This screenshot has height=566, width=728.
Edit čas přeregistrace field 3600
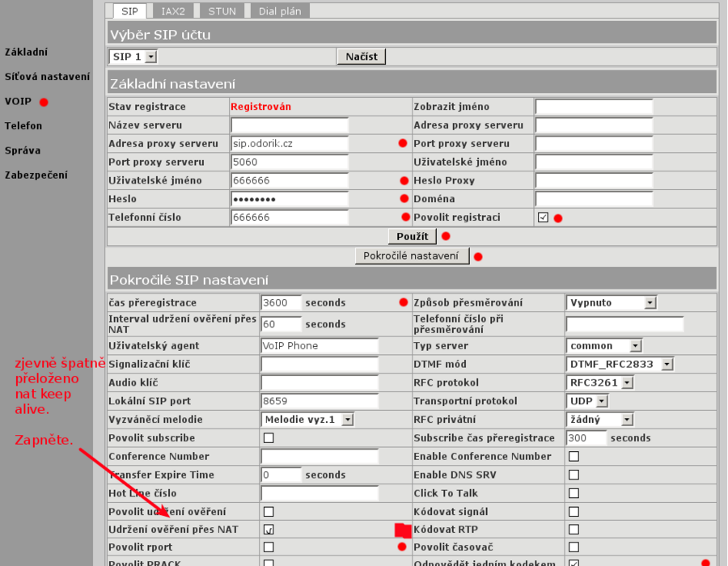click(281, 302)
